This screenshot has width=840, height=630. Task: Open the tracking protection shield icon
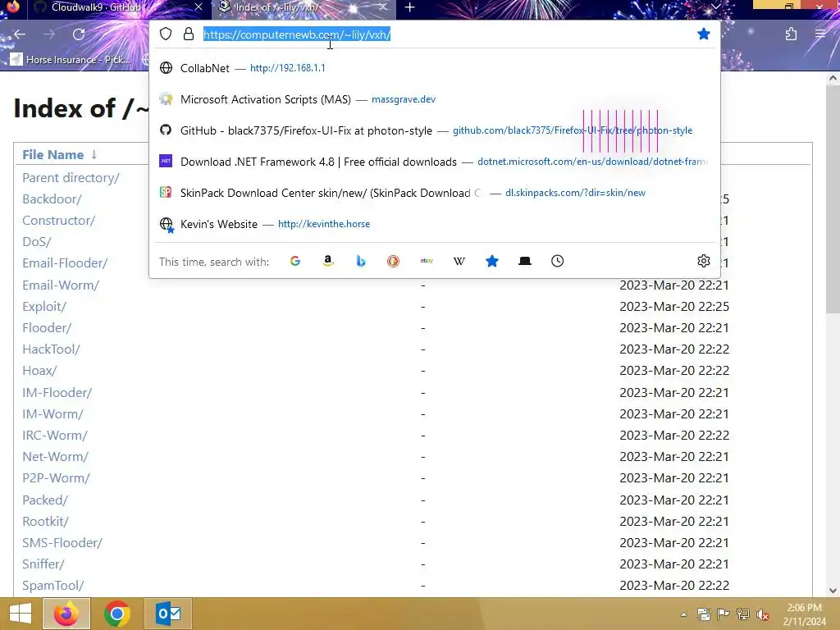(166, 34)
